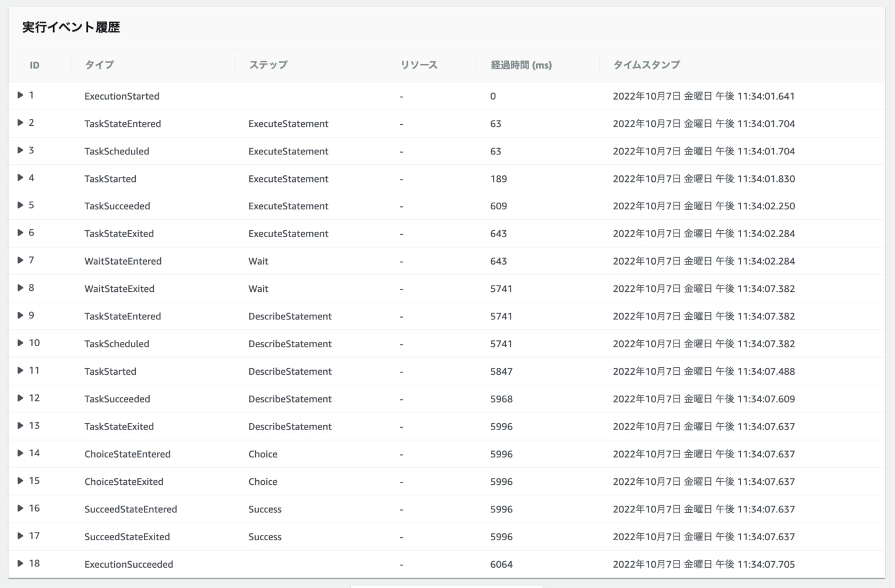This screenshot has height=588, width=895.
Task: Expand the WaitStateExited row
Action: point(20,288)
